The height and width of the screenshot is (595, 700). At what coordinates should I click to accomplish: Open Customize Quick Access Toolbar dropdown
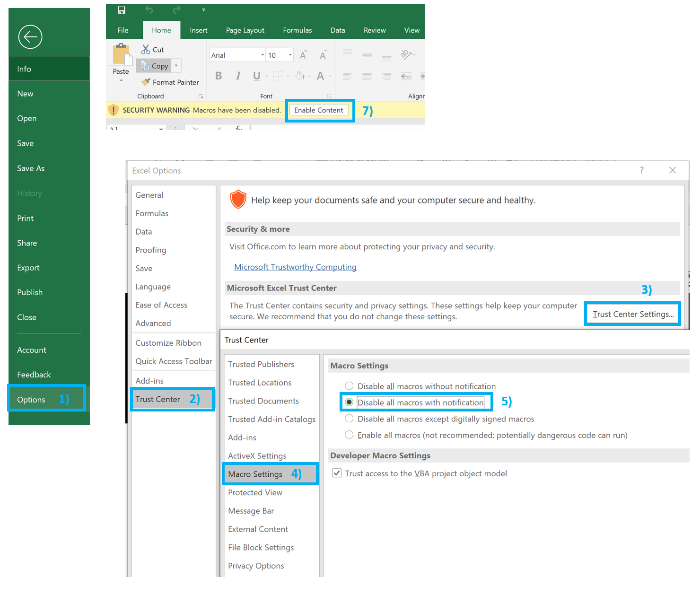click(204, 10)
